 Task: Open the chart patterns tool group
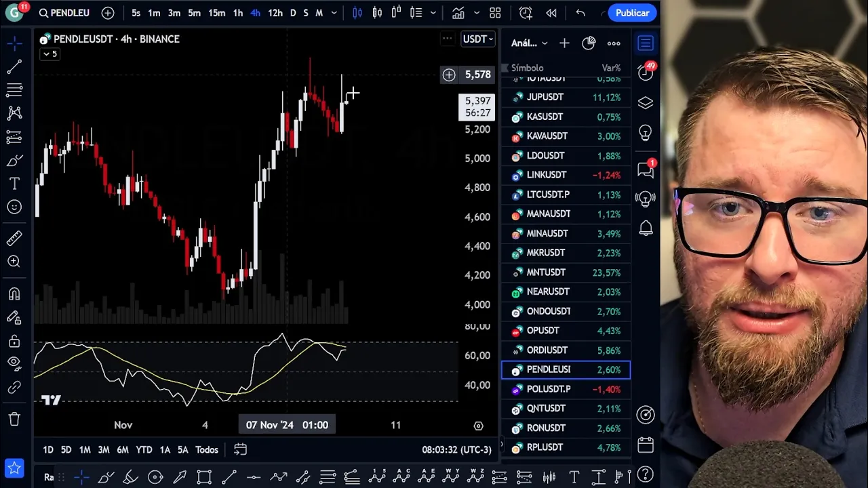click(x=14, y=113)
